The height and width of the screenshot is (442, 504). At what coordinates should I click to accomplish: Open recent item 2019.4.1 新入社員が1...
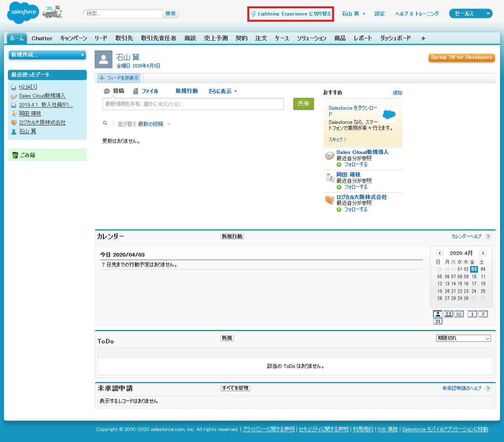pyautogui.click(x=46, y=105)
